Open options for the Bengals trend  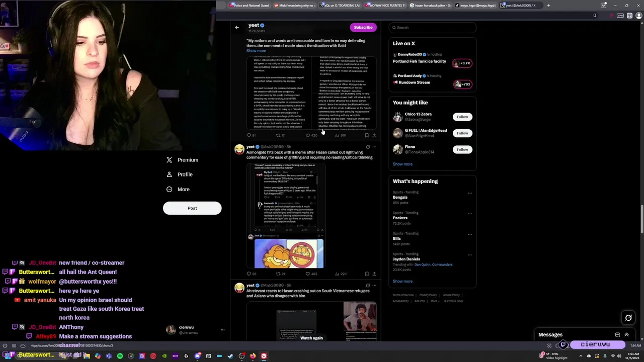pos(470,193)
